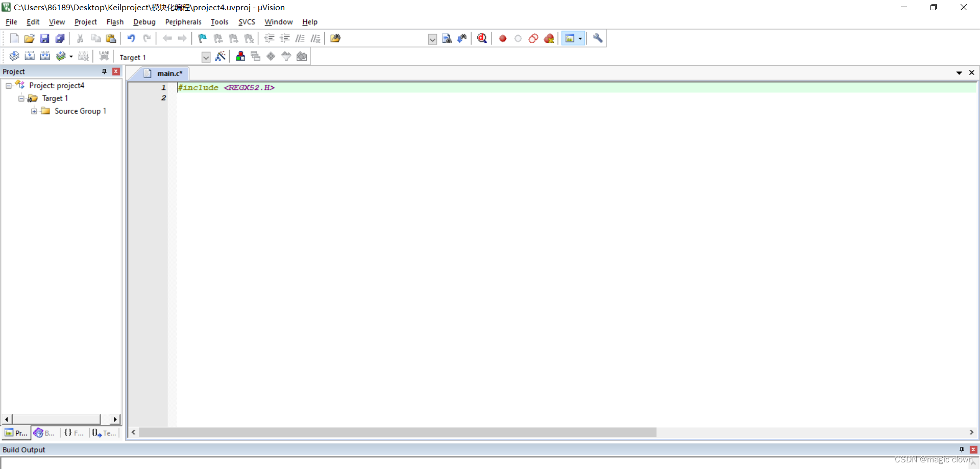Click the editor horizontal scrollbar thumb

[398, 432]
